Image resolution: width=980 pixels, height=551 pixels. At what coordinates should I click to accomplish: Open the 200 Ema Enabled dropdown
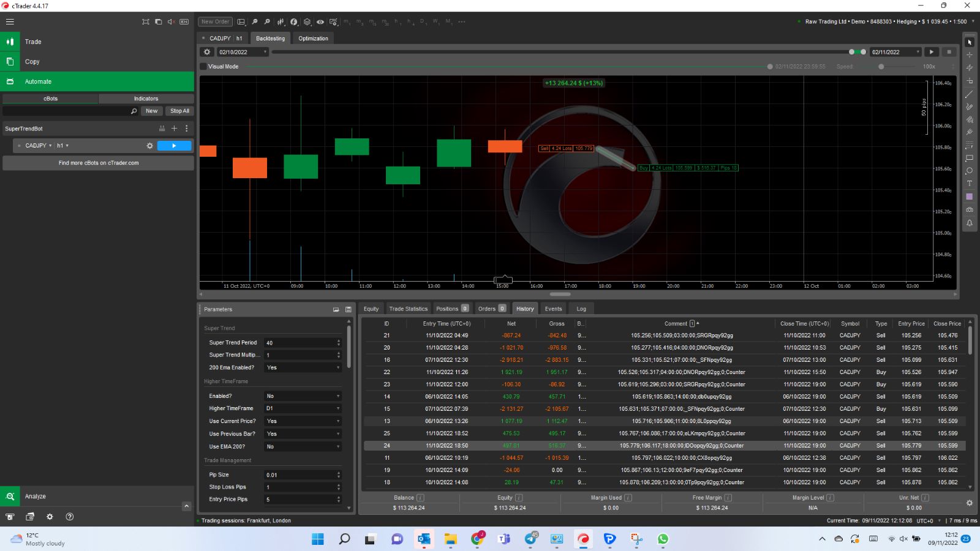[x=303, y=367]
